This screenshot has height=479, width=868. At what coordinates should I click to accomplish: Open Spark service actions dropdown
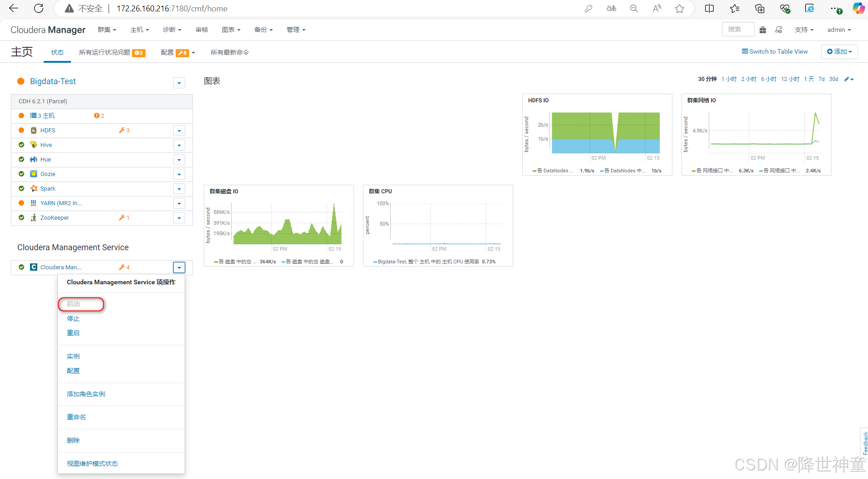(x=179, y=189)
